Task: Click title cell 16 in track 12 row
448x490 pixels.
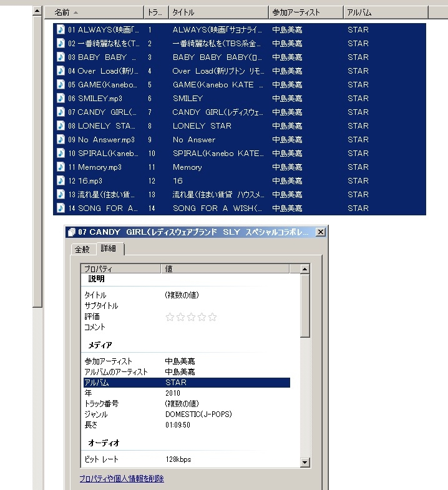Action: coord(177,181)
